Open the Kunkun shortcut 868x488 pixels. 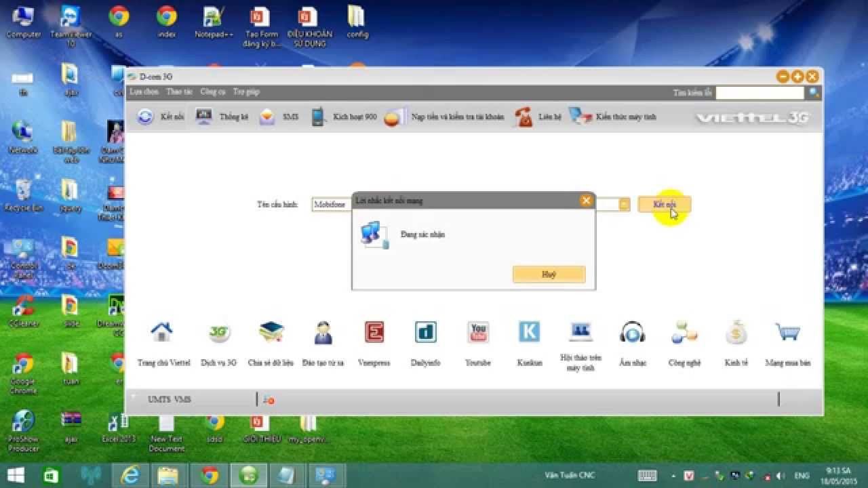529,344
